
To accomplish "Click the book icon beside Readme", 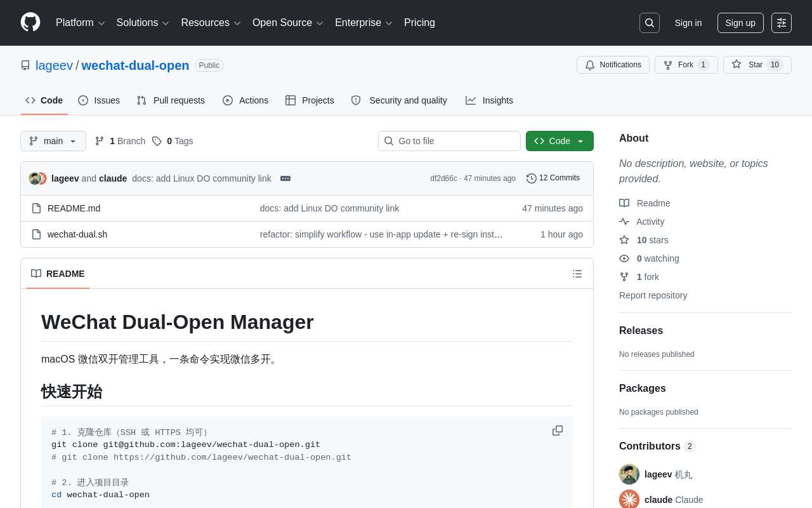I will tap(624, 203).
